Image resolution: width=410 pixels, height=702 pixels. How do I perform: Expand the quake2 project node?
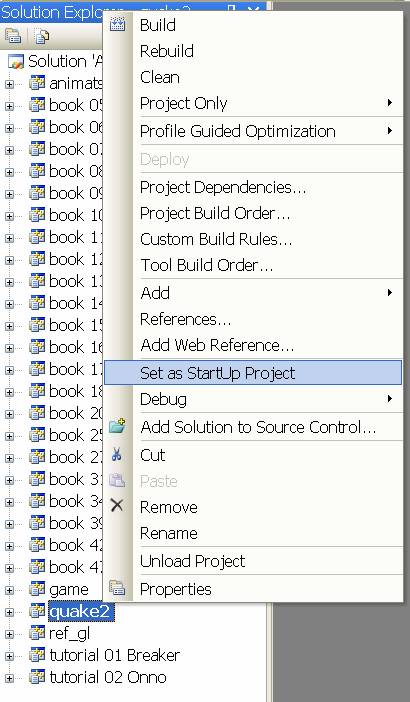click(9, 612)
